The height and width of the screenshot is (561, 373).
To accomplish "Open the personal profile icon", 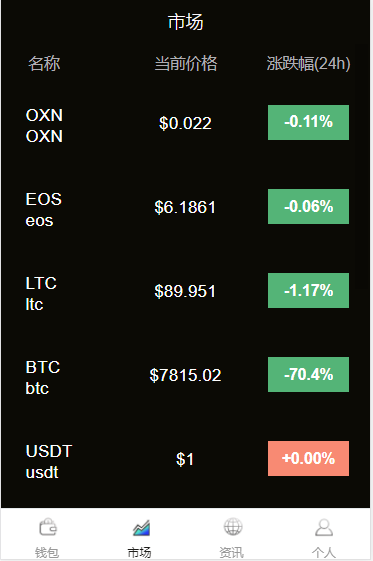I will pyautogui.click(x=324, y=527).
